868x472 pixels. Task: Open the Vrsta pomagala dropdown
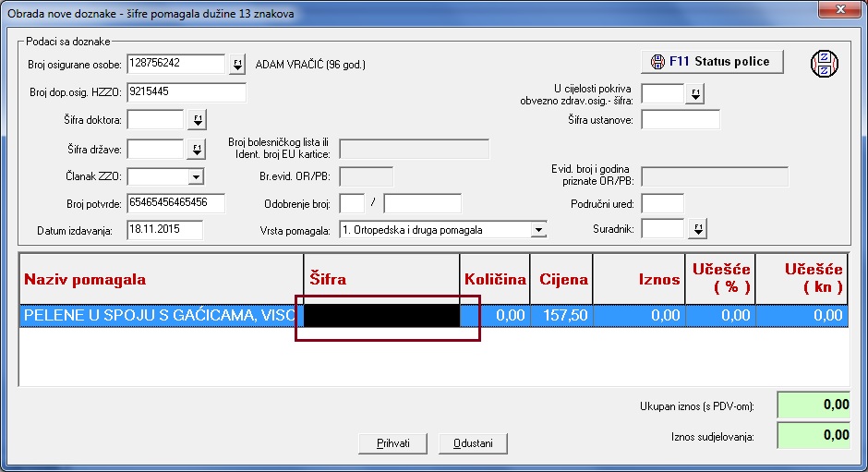click(538, 230)
